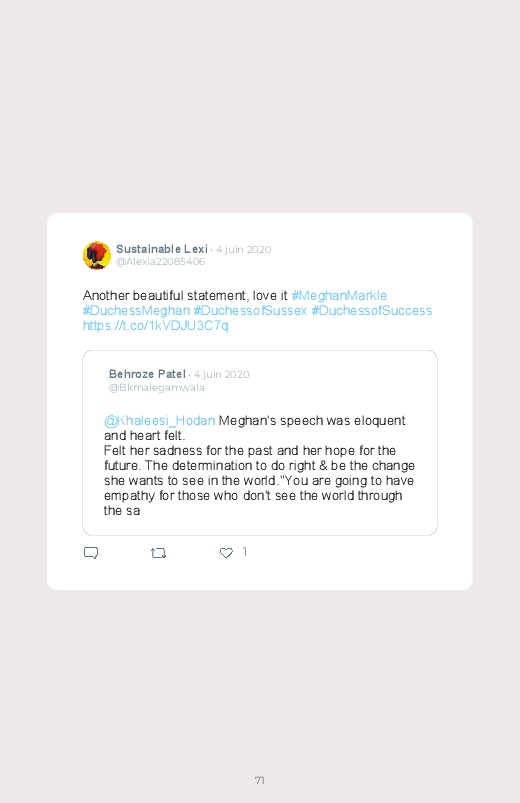Click the 4 juin 2020 tweet date
The width and height of the screenshot is (520, 803).
coord(243,249)
